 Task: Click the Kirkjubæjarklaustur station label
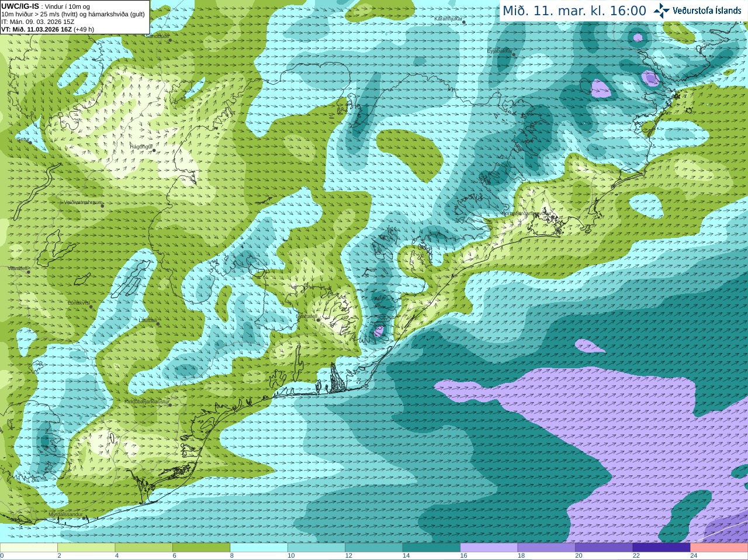pos(147,402)
